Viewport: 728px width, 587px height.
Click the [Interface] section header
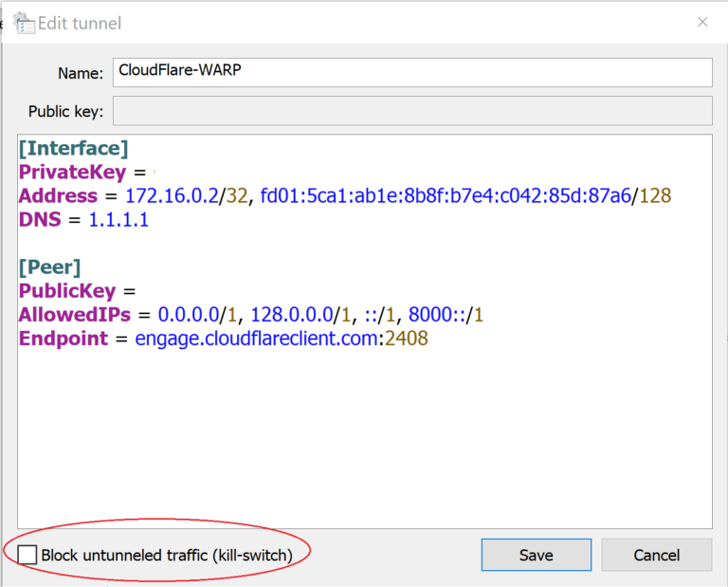[73, 148]
